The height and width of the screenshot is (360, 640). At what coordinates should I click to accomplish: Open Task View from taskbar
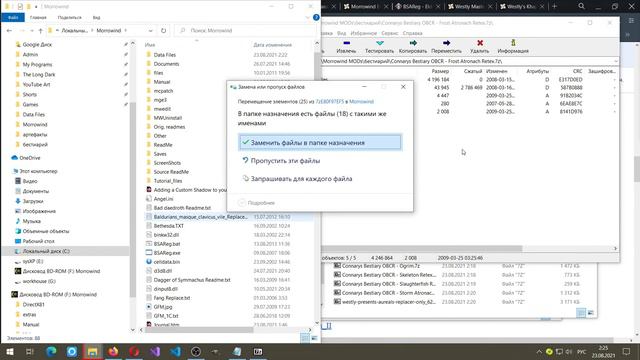coord(30,351)
